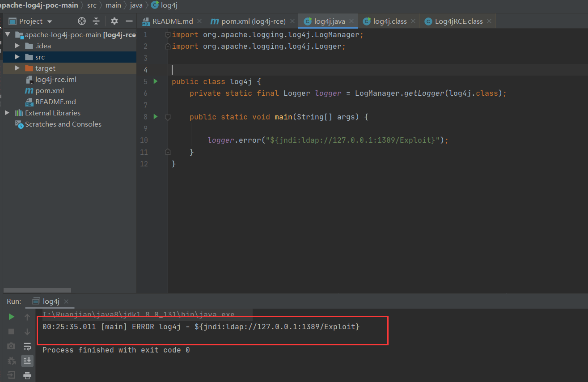This screenshot has width=588, height=382.
Task: Open the Project view dropdown
Action: 50,21
